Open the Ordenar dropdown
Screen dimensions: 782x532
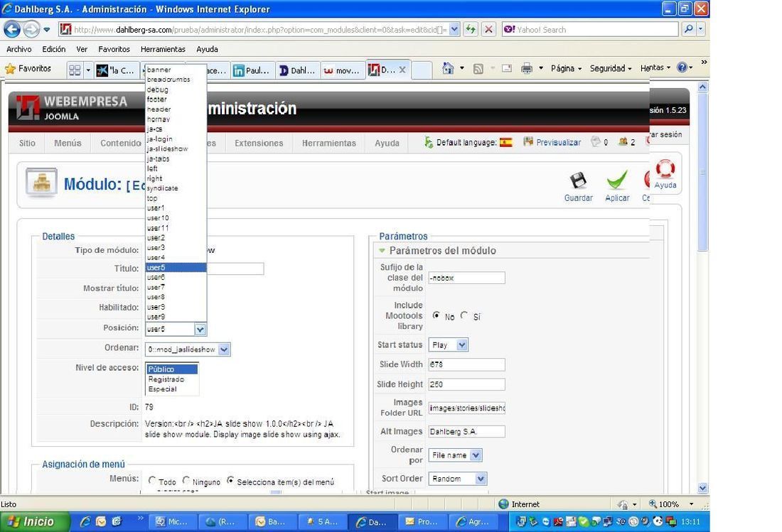click(x=188, y=349)
